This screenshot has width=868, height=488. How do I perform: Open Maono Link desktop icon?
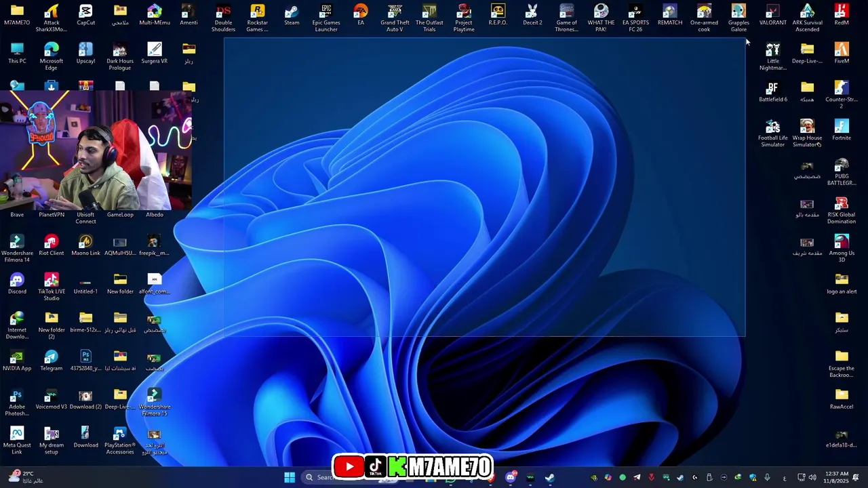85,245
